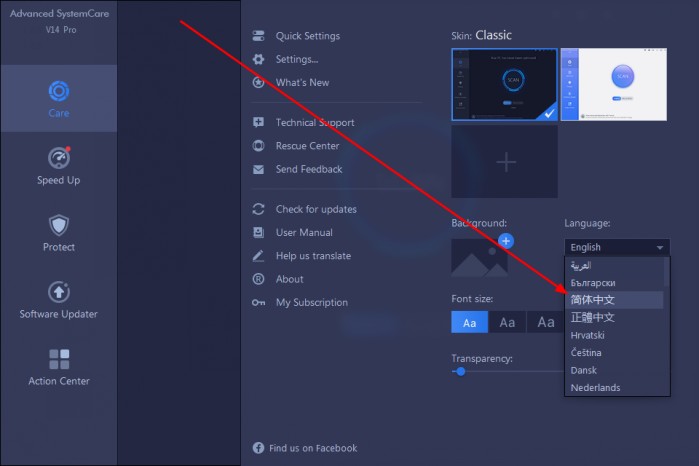Select the small font size Aa

pyautogui.click(x=469, y=322)
